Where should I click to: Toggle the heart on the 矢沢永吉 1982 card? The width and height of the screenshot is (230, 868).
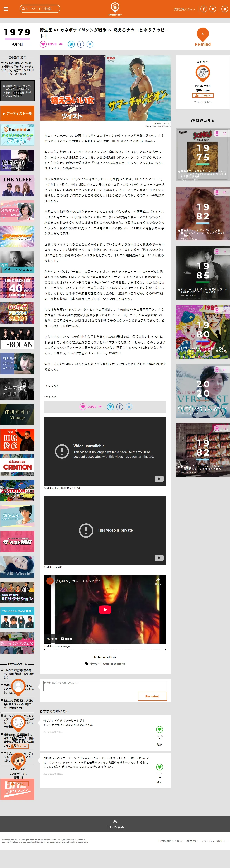coord(217,428)
